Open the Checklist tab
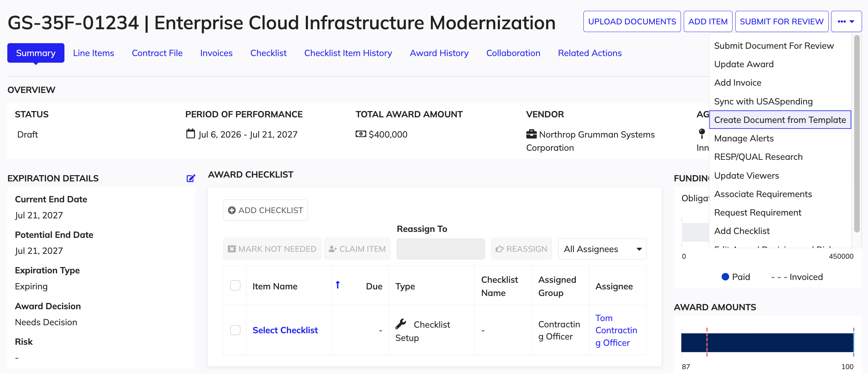Screen dimensions: 868x374 [269, 53]
